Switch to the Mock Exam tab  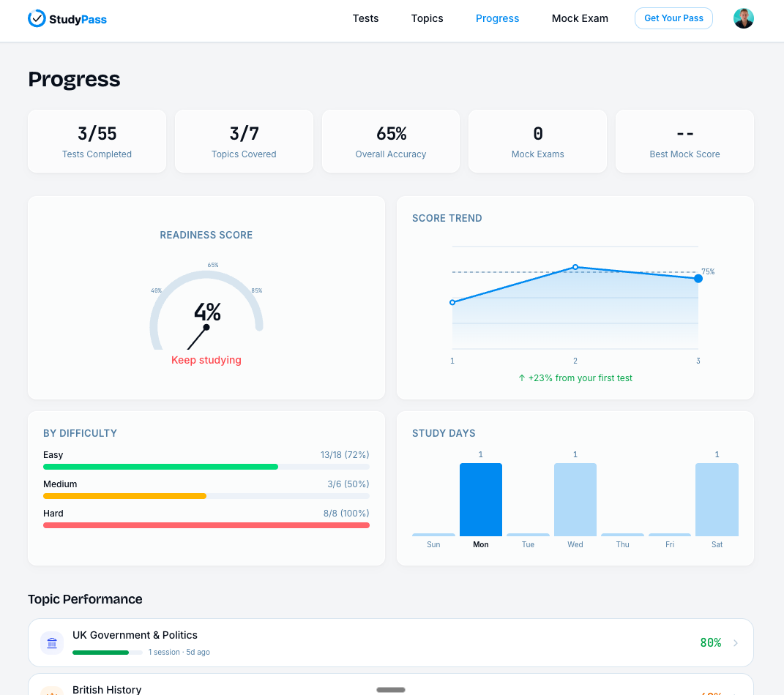[x=580, y=18]
